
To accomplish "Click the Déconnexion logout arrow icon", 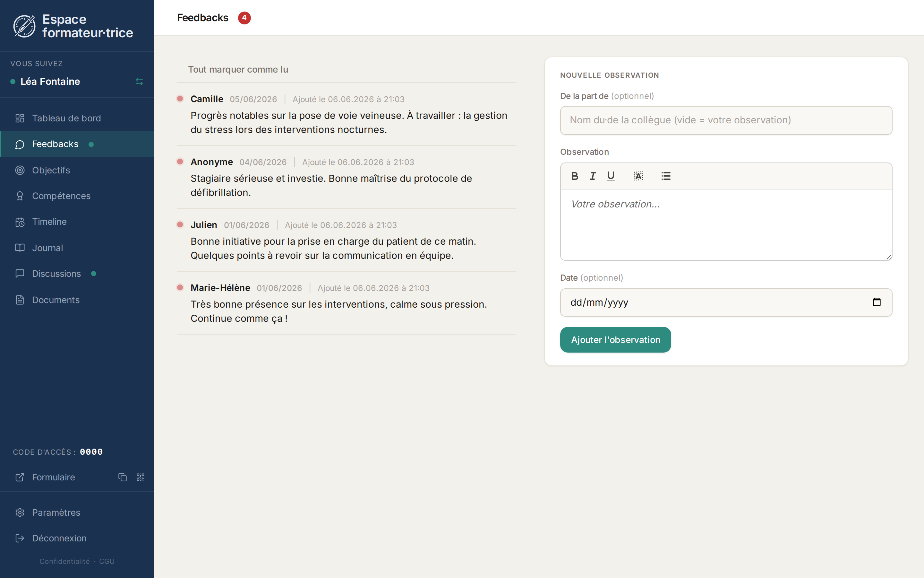I will click(20, 538).
